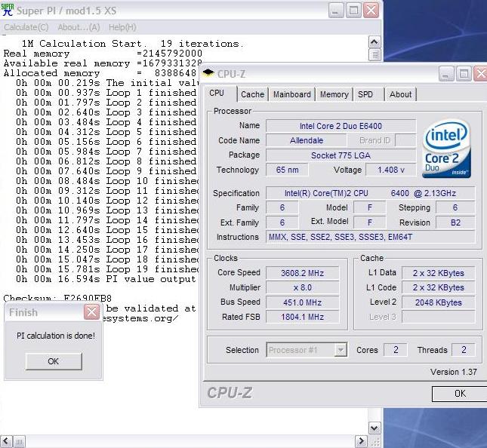
Task: Switch to the Memory tab in CPU-Z
Action: click(x=334, y=94)
